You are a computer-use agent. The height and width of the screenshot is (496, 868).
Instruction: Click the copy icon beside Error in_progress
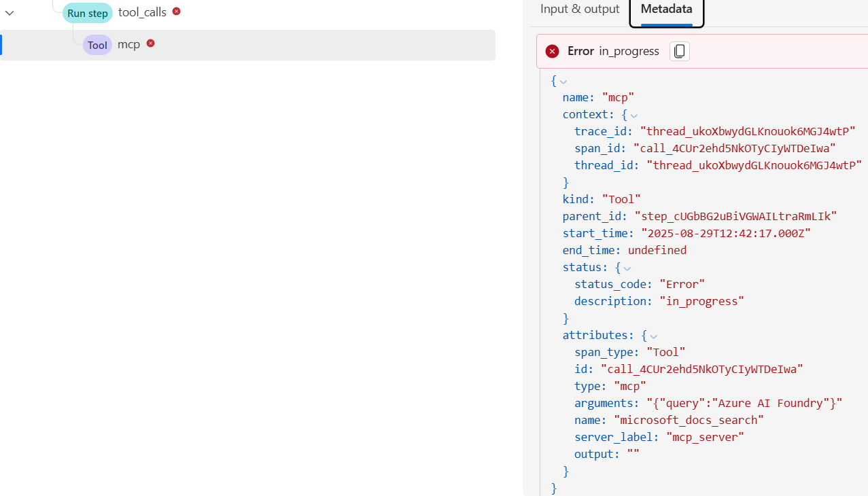[679, 52]
